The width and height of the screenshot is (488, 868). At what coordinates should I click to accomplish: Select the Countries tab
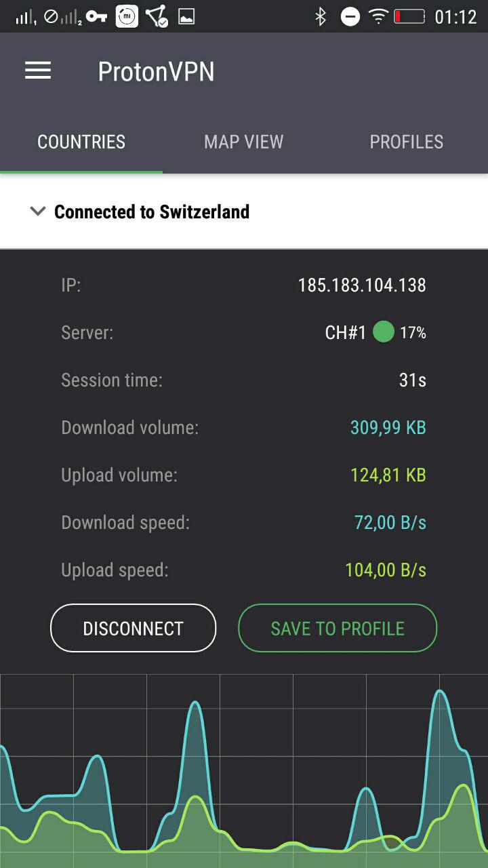click(81, 142)
